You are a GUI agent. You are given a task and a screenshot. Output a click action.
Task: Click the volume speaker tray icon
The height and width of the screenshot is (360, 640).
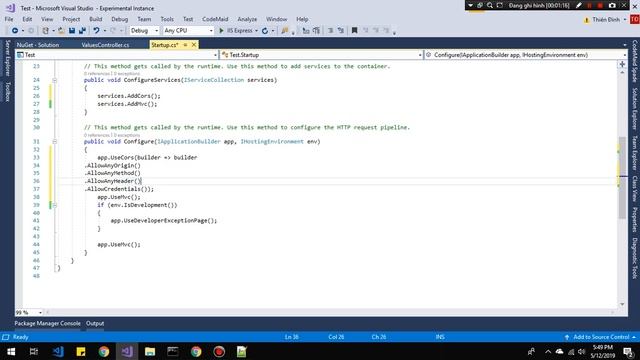(582, 351)
